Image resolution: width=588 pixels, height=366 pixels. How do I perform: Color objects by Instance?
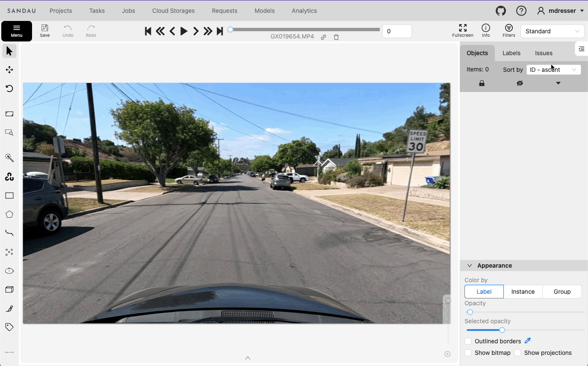point(523,292)
